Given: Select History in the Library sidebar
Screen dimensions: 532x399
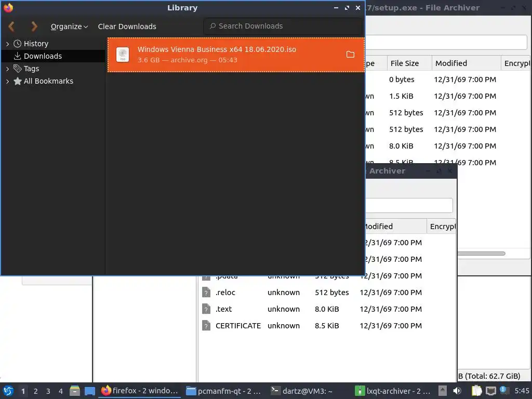Looking at the screenshot, I should [x=36, y=44].
